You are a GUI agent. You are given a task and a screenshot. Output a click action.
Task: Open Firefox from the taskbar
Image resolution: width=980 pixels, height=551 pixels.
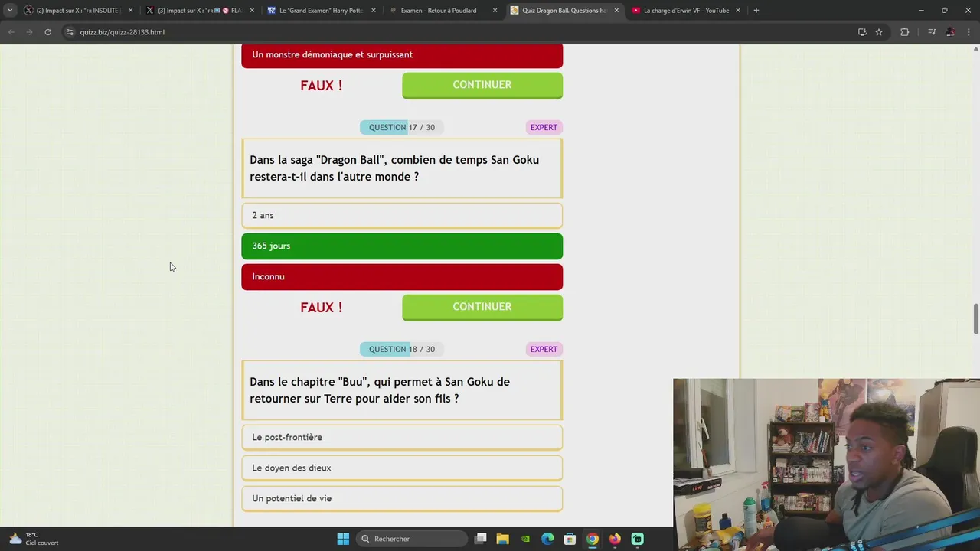[x=615, y=539]
